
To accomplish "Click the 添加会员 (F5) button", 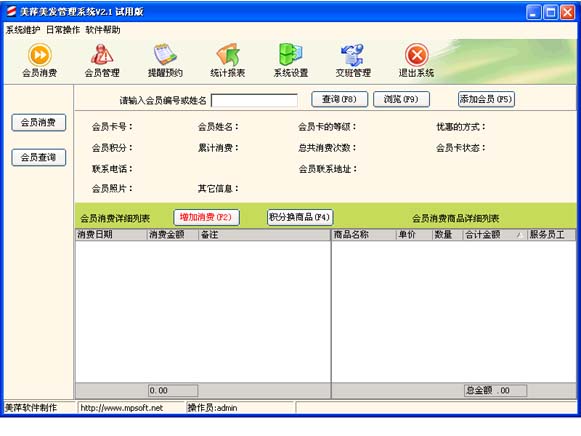I will (486, 99).
